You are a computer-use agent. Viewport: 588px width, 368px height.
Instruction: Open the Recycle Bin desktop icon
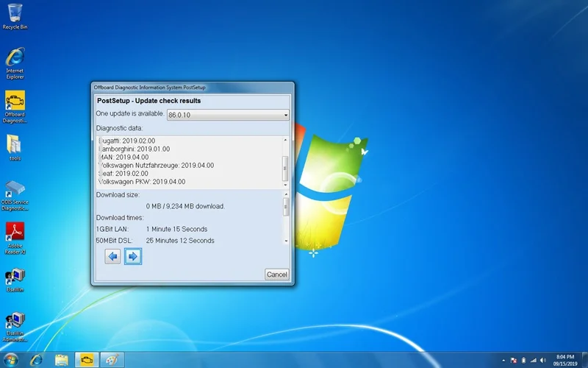(x=15, y=16)
